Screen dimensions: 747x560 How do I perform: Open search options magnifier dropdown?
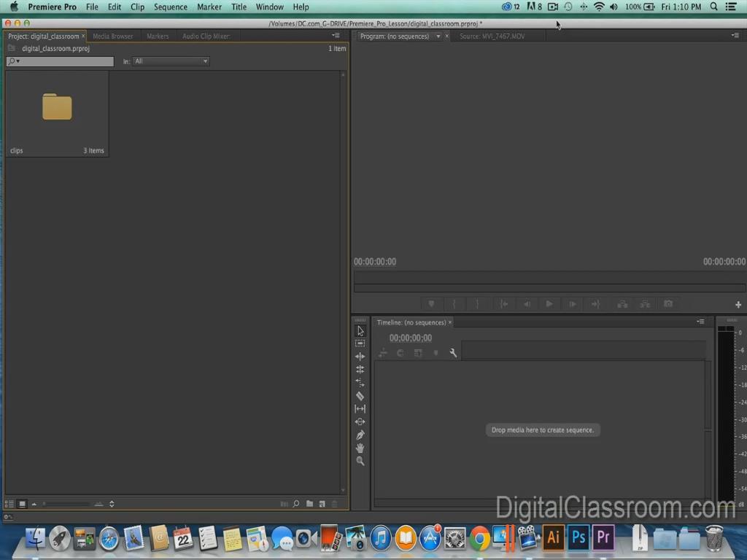pos(13,61)
